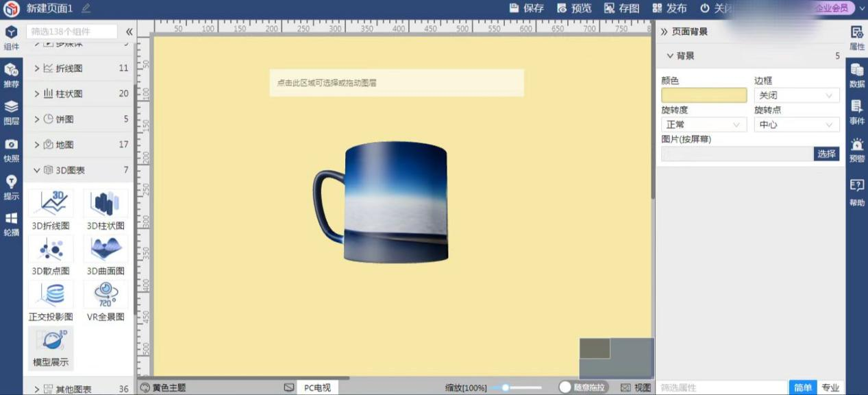The width and height of the screenshot is (868, 395).
Task: Click the canvas minimap navigator thumbnail
Action: [x=616, y=358]
